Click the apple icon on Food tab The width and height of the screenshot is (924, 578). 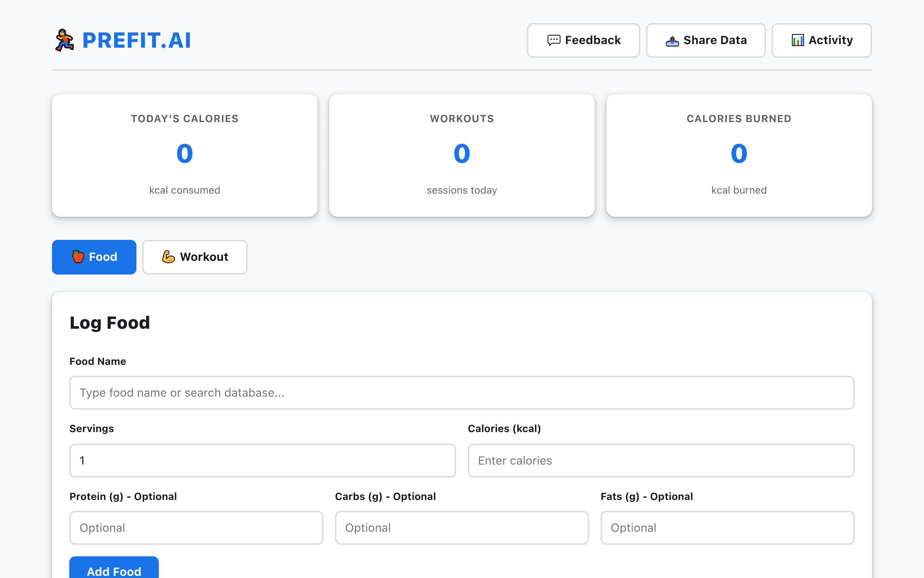click(x=78, y=257)
